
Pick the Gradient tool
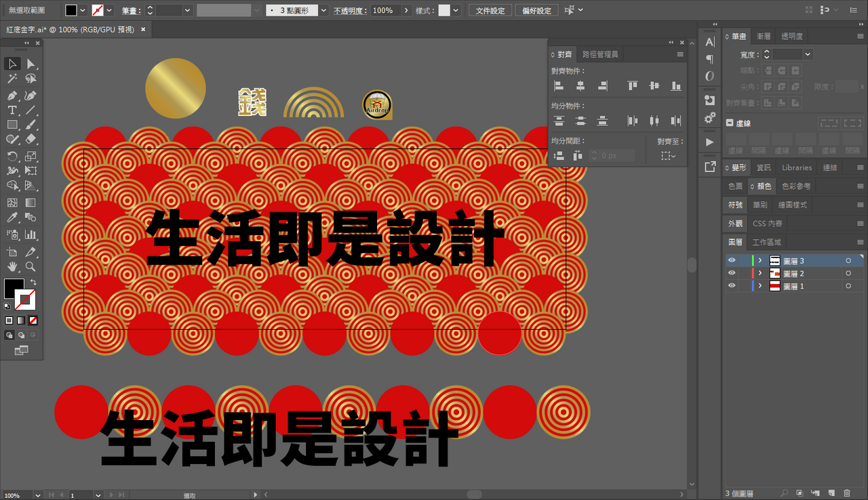31,203
